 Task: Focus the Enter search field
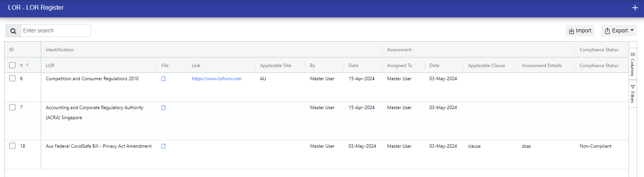[56, 31]
